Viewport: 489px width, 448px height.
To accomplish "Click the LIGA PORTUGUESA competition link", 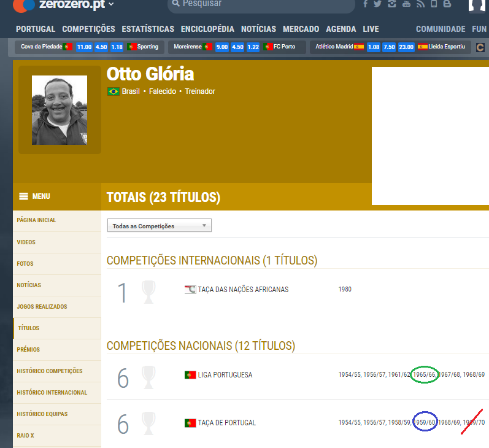I will click(225, 375).
